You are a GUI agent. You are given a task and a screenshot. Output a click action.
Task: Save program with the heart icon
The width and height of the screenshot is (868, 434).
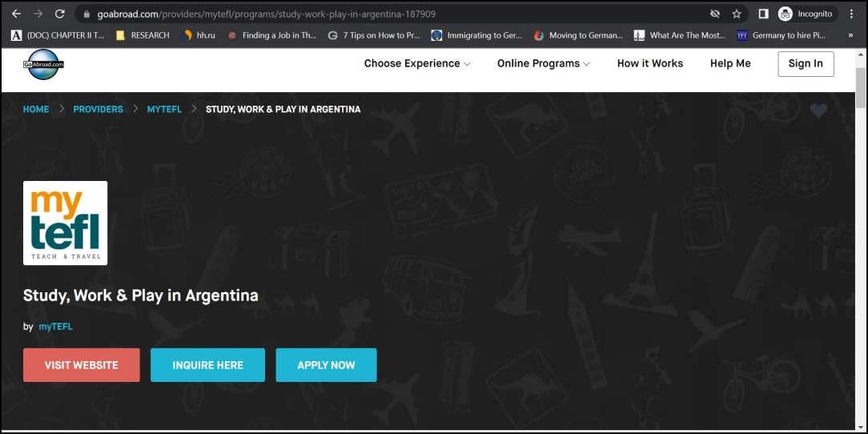click(x=818, y=111)
